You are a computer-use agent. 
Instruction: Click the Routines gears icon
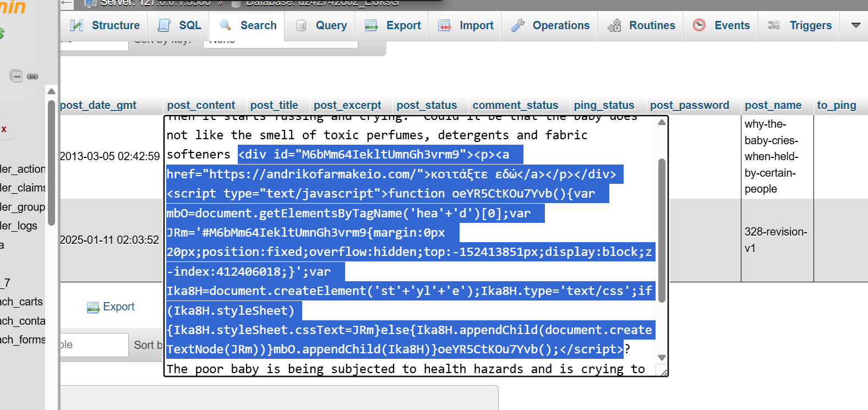[x=614, y=25]
